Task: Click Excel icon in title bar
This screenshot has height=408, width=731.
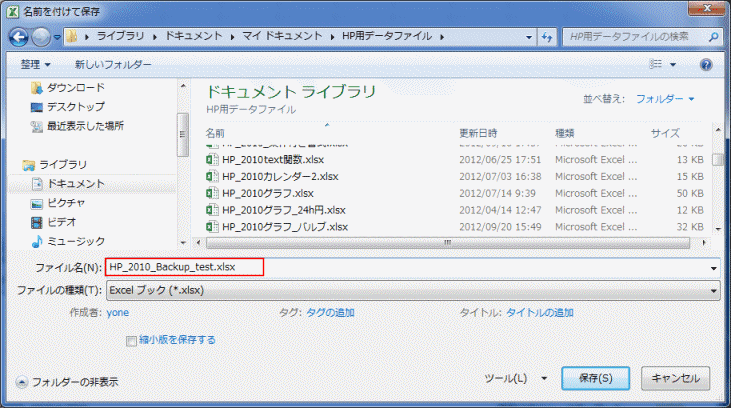Action: coord(12,12)
